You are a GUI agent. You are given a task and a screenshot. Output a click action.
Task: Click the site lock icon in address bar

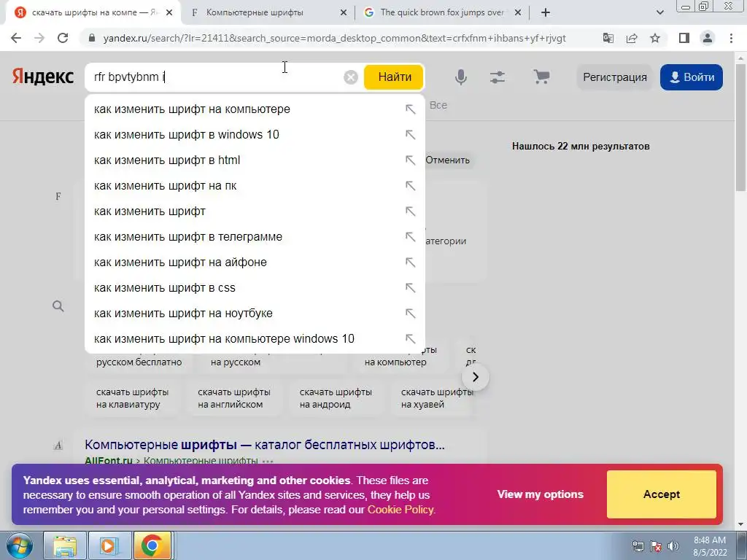pos(92,38)
